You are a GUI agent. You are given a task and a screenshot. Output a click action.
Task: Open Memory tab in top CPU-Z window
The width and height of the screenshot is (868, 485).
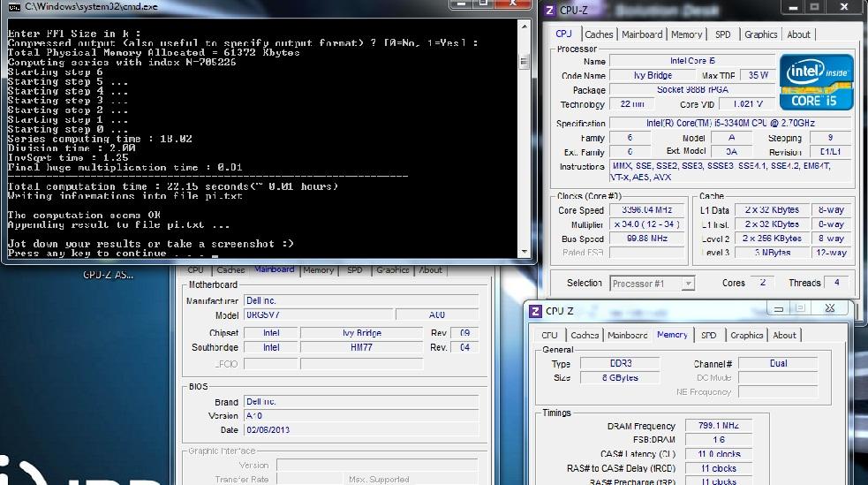[686, 34]
